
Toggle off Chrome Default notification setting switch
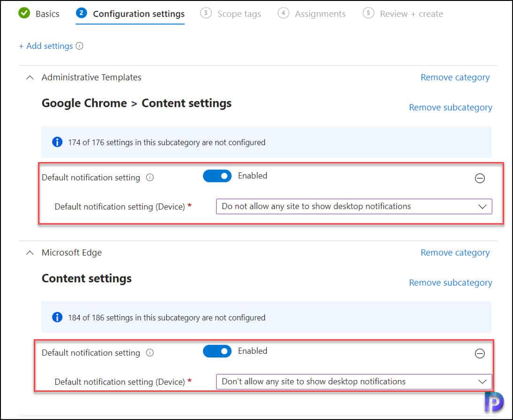click(x=217, y=176)
